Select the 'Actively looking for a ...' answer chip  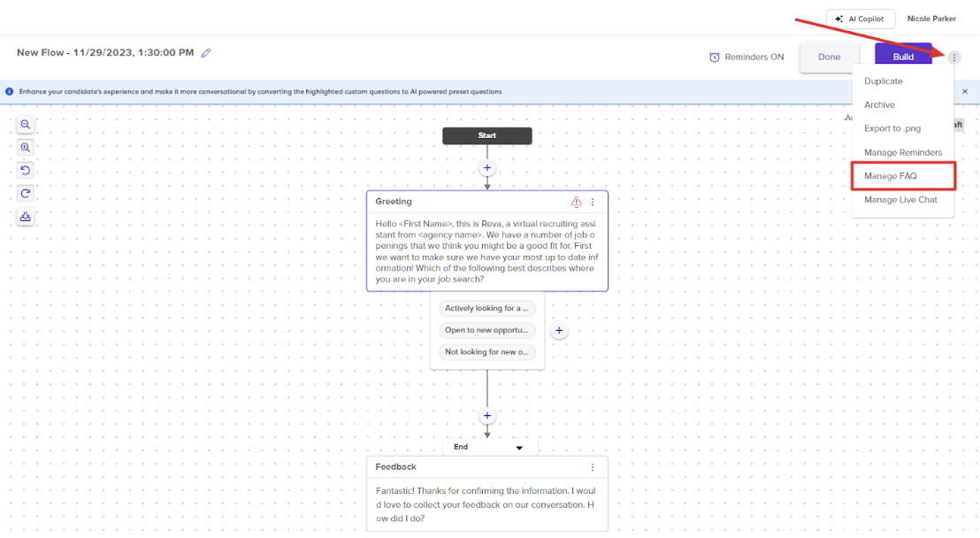click(486, 309)
